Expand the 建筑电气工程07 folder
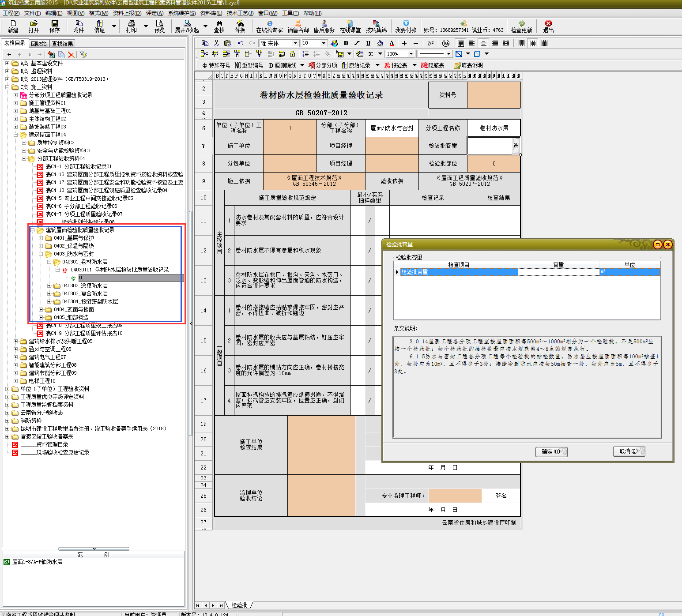This screenshot has width=682, height=616. click(x=15, y=357)
